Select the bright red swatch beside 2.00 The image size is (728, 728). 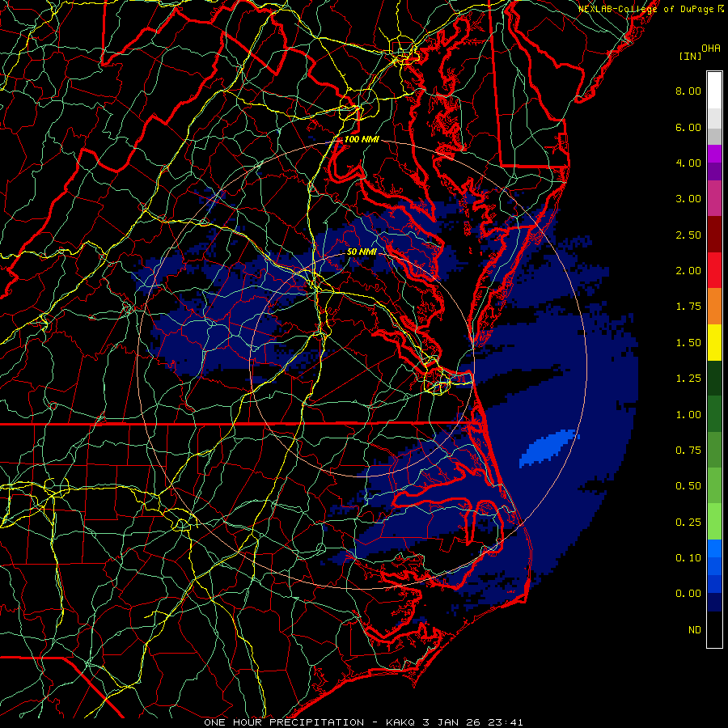pyautogui.click(x=714, y=270)
